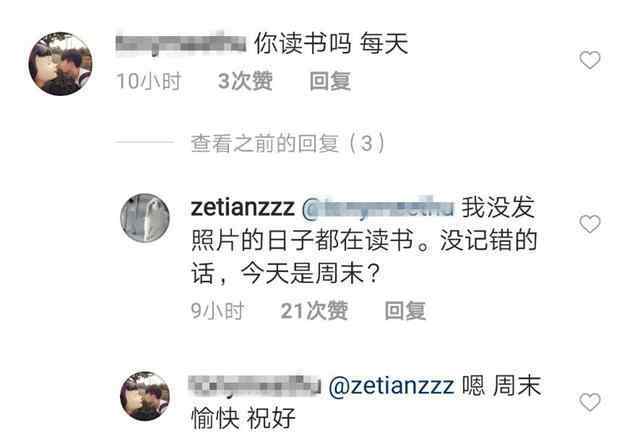Select the "9小时" timestamp
The width and height of the screenshot is (640, 436).
click(218, 311)
